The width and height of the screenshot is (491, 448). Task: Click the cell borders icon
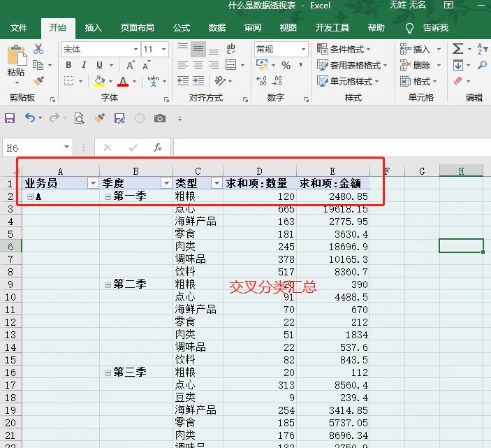pyautogui.click(x=68, y=81)
